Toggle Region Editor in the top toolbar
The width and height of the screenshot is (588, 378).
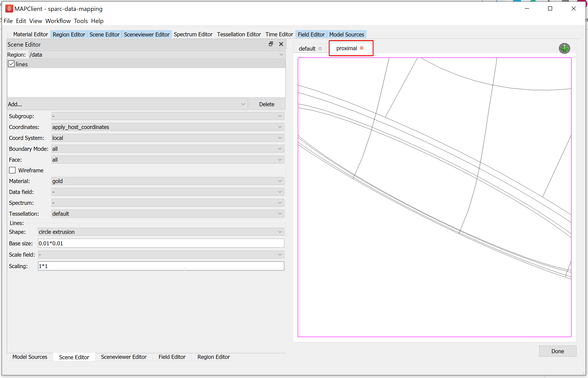click(69, 34)
